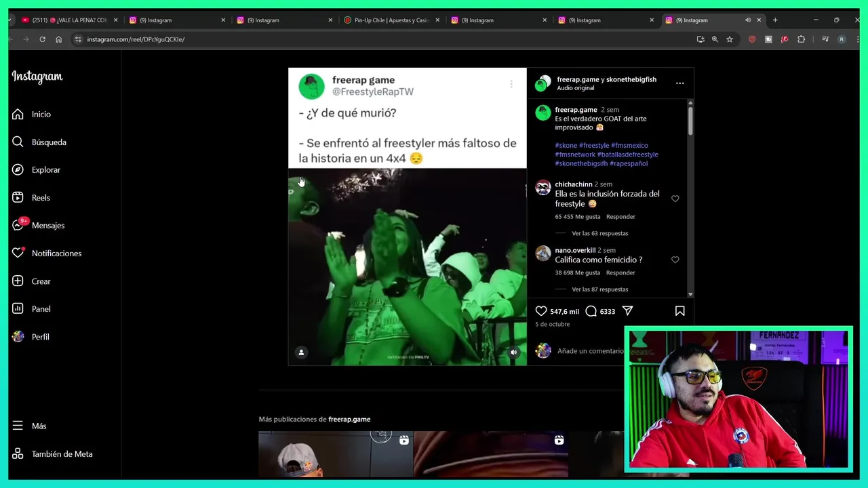Open the Crear option

click(31, 281)
